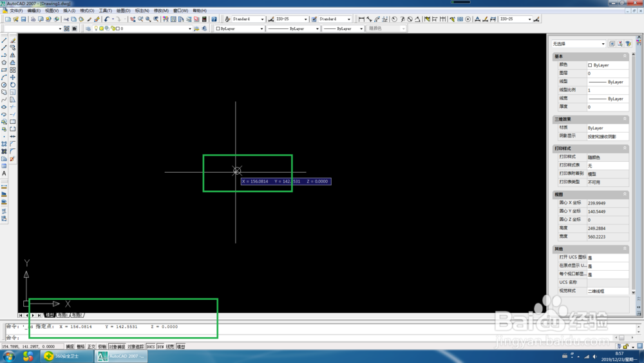644x363 pixels.
Task: Select the Move modify tool
Action: tap(13, 77)
